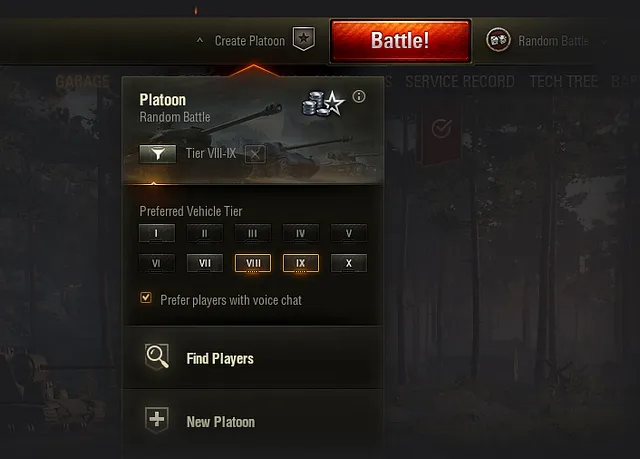Screen dimensions: 640x459
Task: Click the coins and star bonus icon
Action: (x=323, y=103)
